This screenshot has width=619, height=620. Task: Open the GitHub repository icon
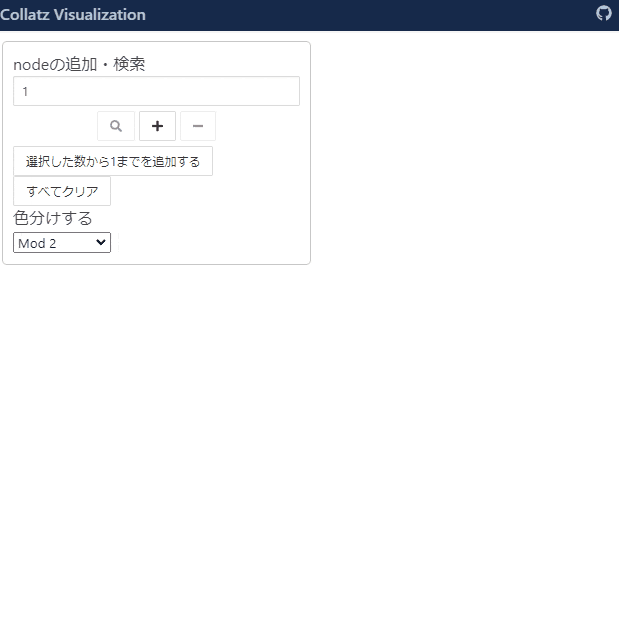(604, 13)
